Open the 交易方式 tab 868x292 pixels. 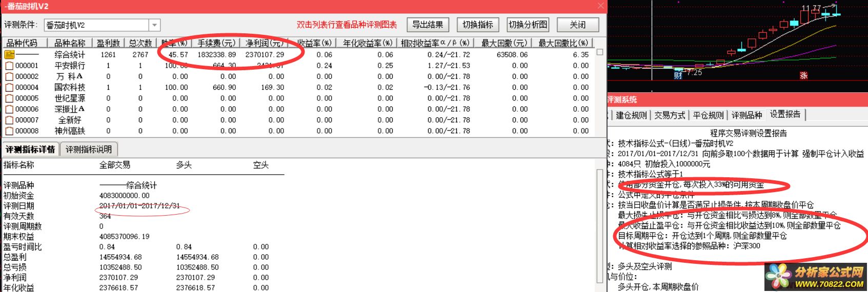(670, 115)
